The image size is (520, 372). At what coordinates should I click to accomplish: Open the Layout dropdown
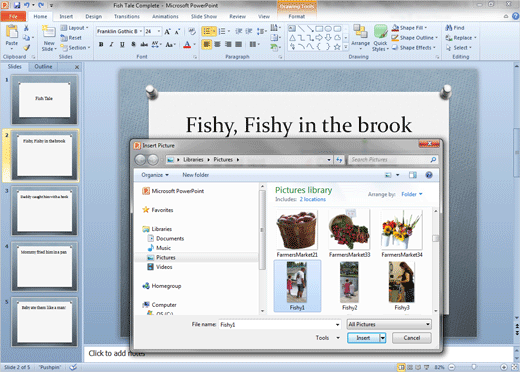[74, 28]
